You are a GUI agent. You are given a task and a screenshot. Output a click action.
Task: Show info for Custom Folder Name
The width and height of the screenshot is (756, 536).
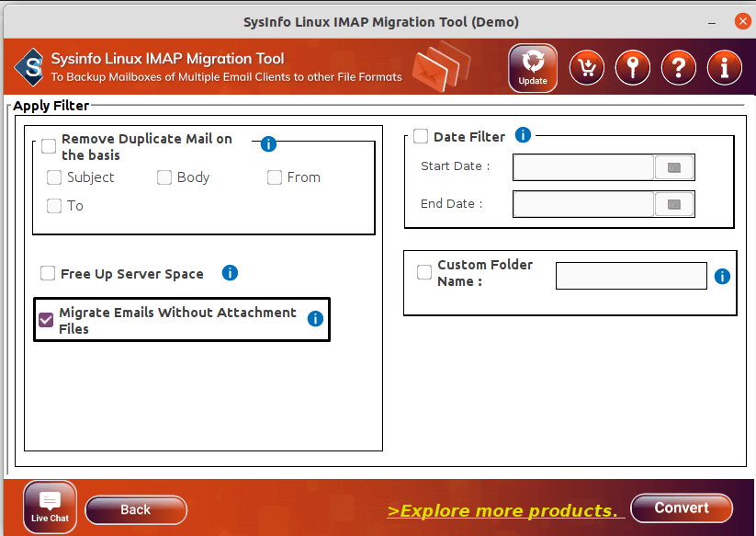pyautogui.click(x=722, y=277)
